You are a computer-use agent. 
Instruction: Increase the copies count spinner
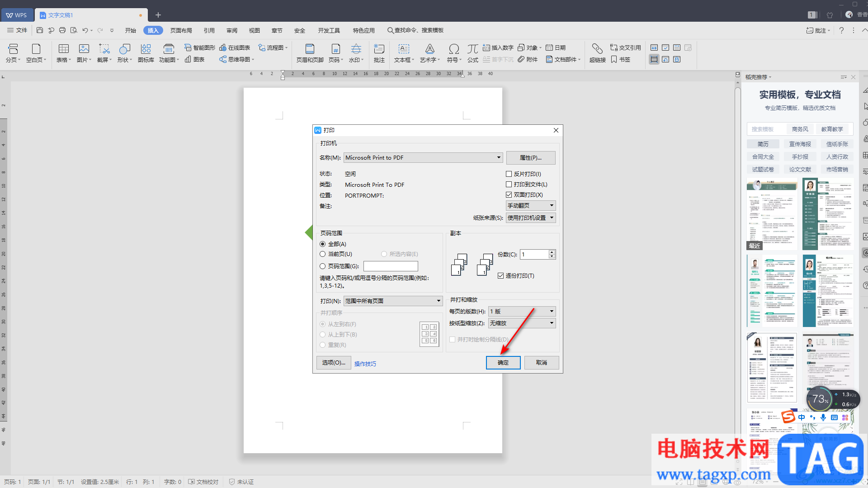coord(552,252)
